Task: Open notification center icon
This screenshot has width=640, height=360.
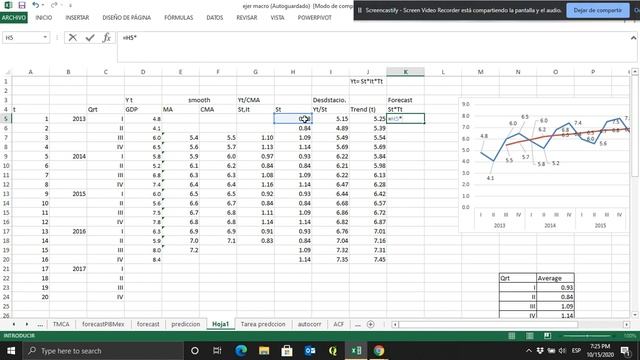Action: 625,351
